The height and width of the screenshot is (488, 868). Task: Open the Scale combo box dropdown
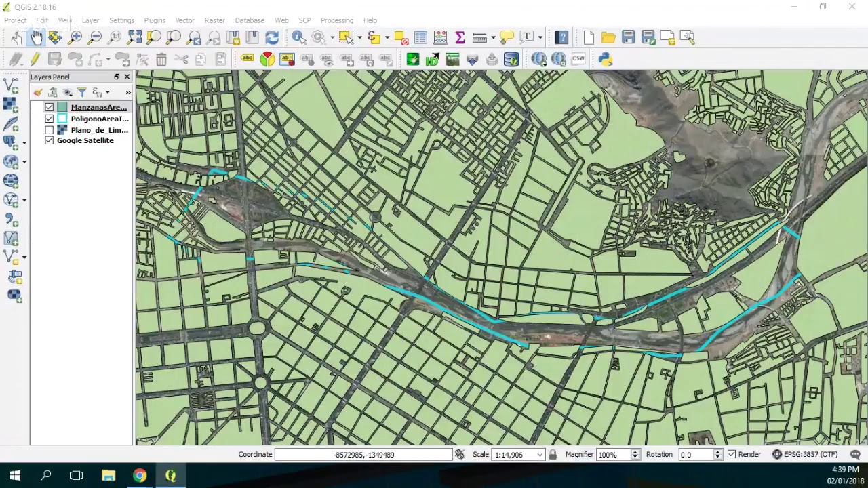540,455
